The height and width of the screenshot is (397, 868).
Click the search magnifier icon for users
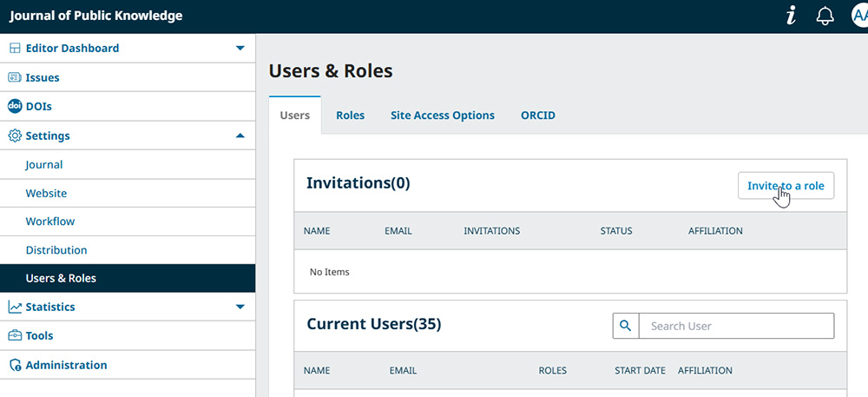[x=626, y=326]
